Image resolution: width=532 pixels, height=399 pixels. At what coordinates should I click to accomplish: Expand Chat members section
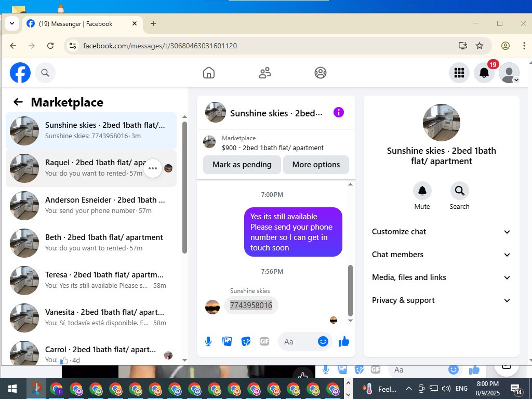point(441,255)
